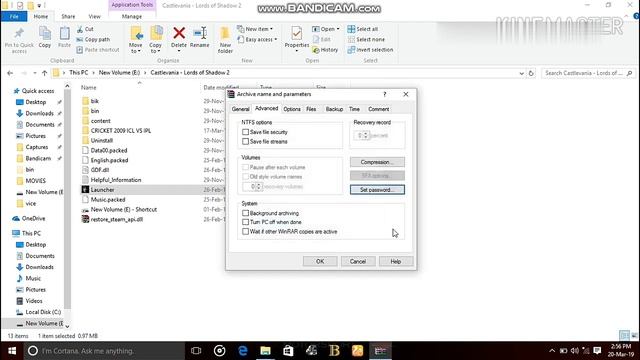Click Help button in archive dialog
Screen dimensions: 640x360
pos(396,261)
